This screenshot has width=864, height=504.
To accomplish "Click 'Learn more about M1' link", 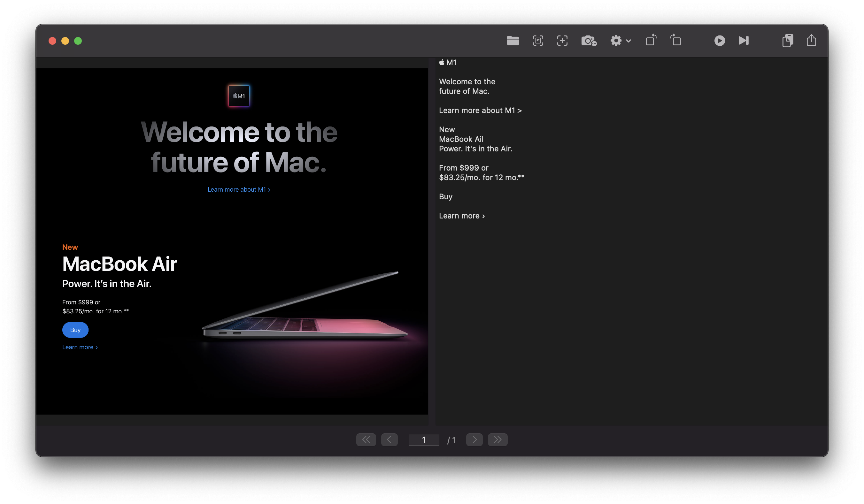I will 239,190.
